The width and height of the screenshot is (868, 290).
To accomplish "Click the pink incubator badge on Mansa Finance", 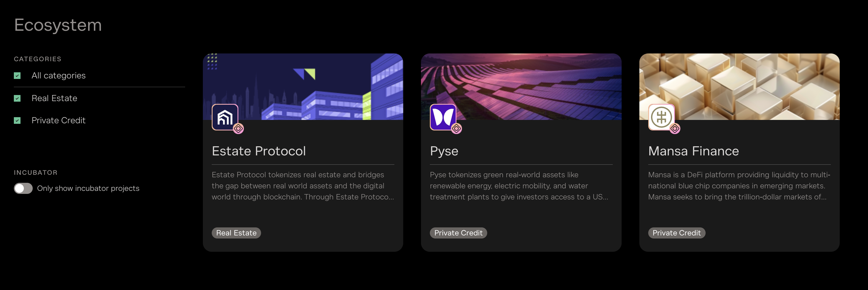I will [675, 128].
